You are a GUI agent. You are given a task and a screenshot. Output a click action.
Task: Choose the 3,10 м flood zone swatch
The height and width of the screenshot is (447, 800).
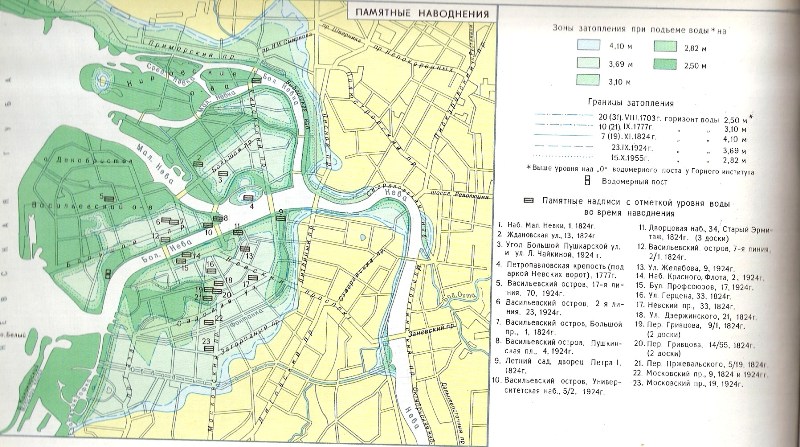(x=586, y=80)
